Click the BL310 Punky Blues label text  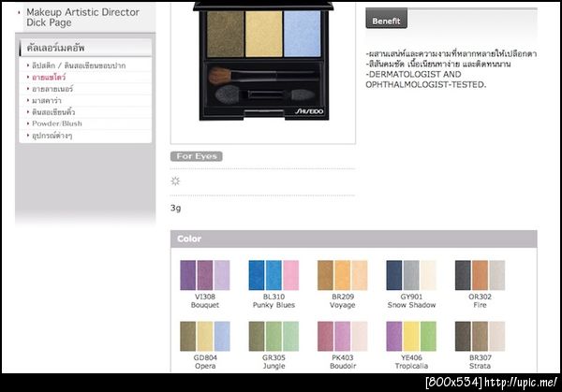(x=274, y=300)
